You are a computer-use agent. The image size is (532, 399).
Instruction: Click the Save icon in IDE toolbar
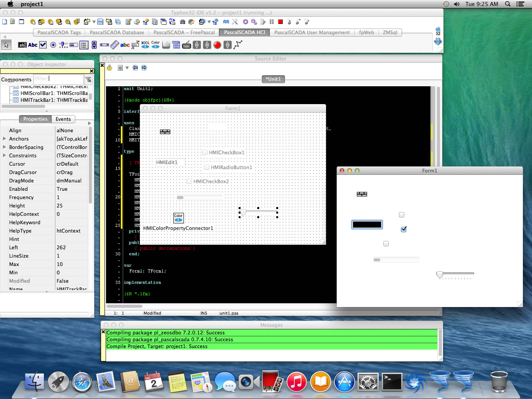tap(100, 22)
